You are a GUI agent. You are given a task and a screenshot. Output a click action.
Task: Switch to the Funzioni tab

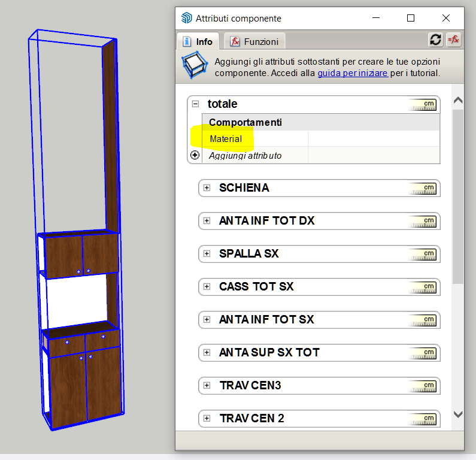[254, 41]
